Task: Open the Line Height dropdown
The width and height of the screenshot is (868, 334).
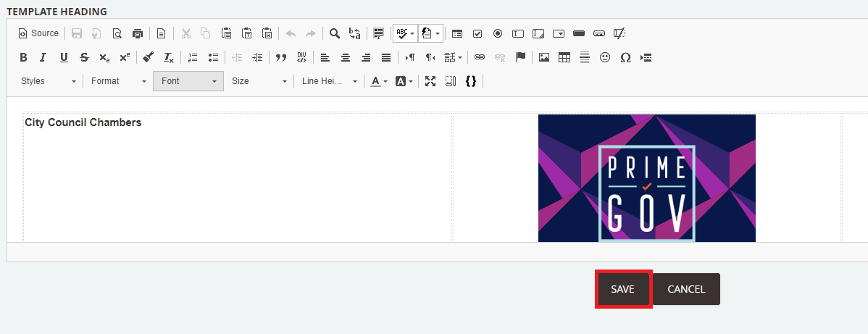Action: (330, 81)
